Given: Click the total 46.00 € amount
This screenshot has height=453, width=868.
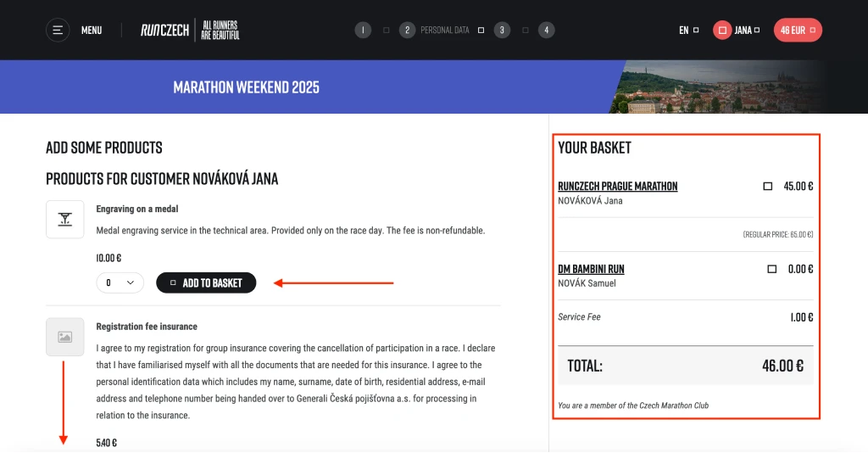Looking at the screenshot, I should (782, 366).
